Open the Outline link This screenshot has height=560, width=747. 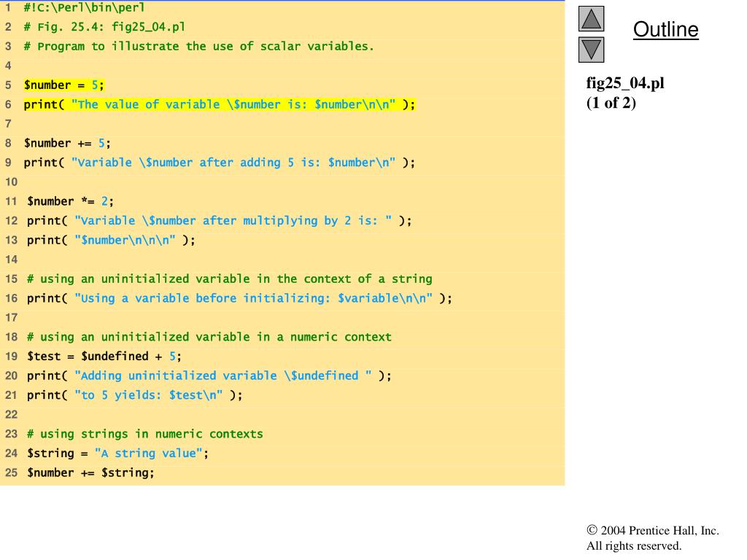[665, 29]
